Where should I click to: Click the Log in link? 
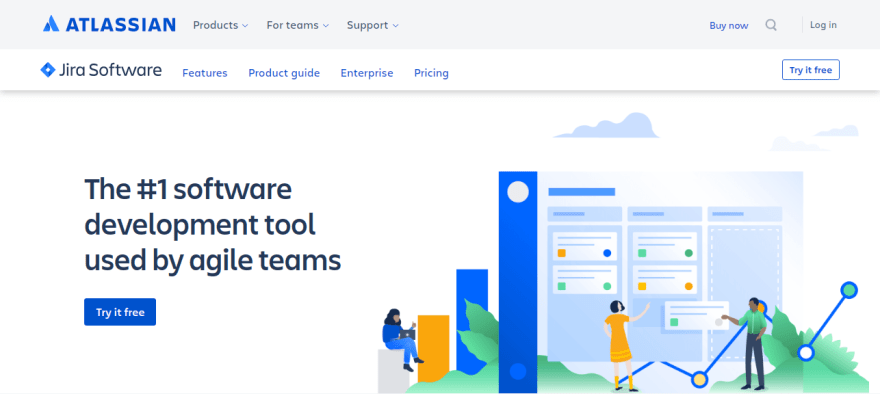[823, 25]
